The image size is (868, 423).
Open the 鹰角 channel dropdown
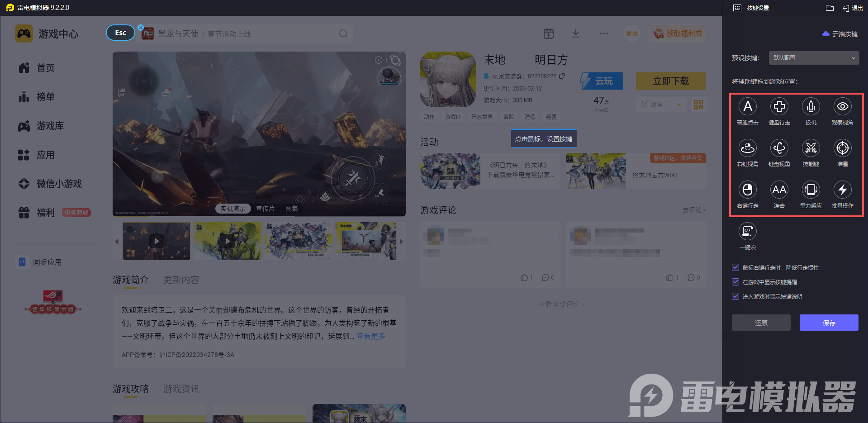[660, 105]
